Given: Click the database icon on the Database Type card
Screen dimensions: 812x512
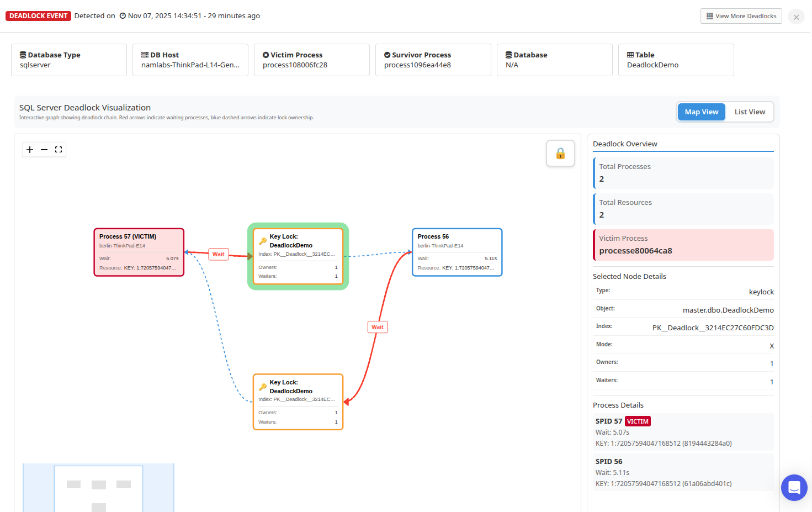Looking at the screenshot, I should (22, 54).
